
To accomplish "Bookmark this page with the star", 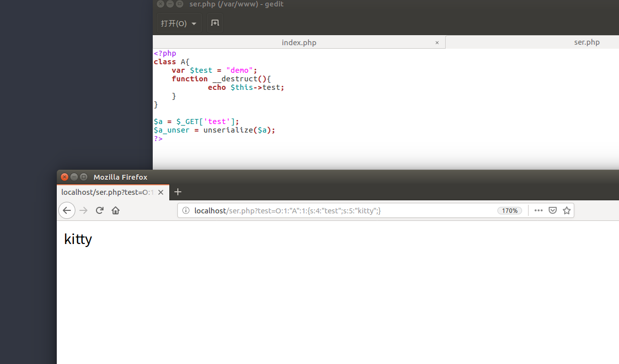I will pos(567,210).
